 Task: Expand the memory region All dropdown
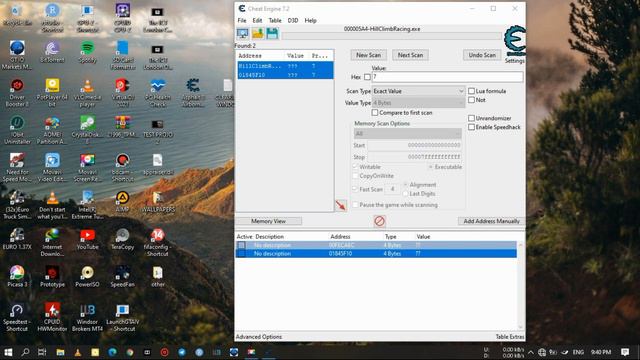click(408, 133)
